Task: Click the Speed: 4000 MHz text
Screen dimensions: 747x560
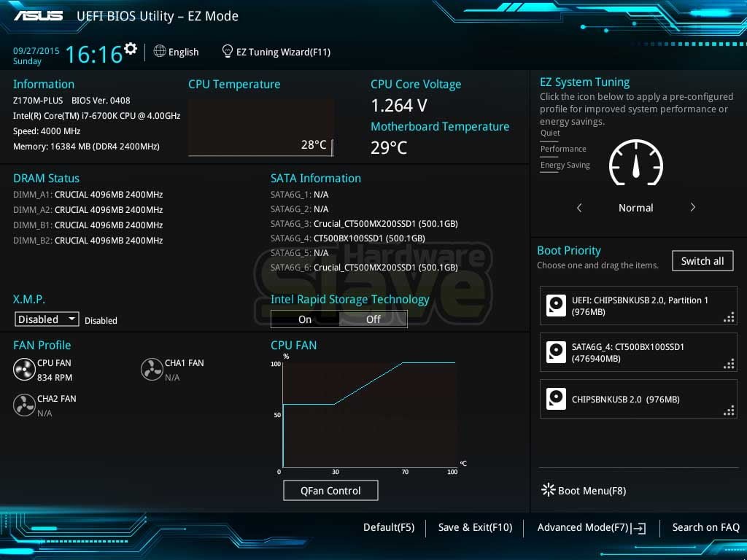Action: coord(47,131)
